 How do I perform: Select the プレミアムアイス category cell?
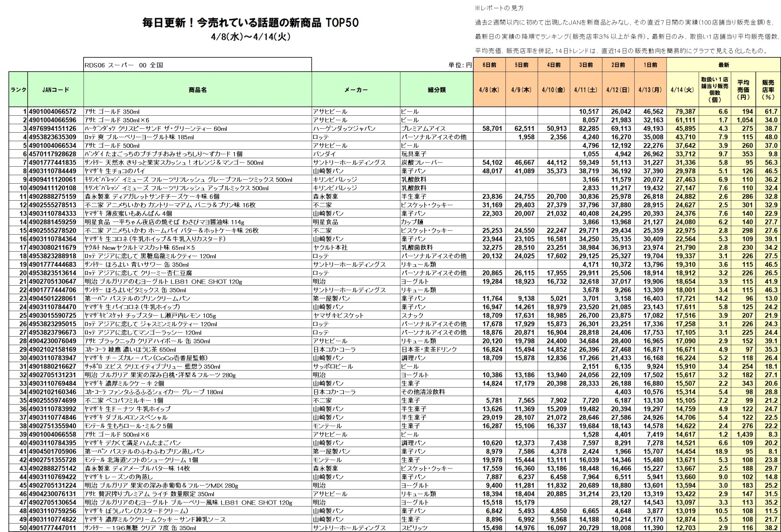tap(423, 129)
